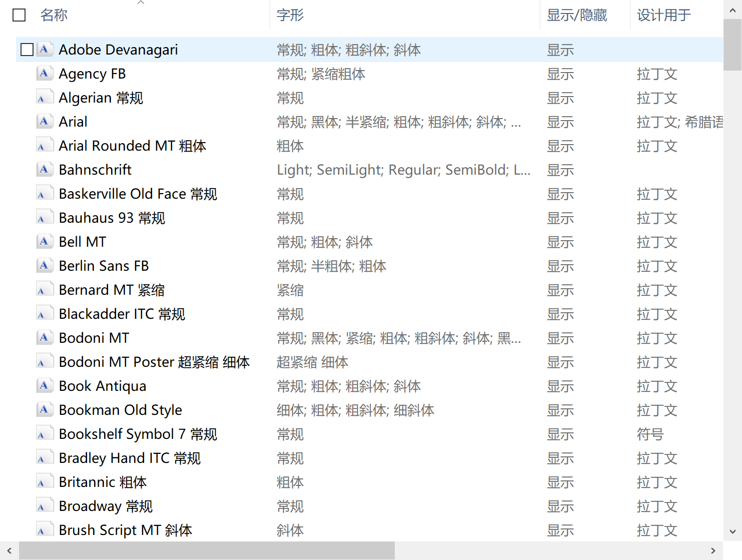Click the Arial font family icon
742x560 pixels.
pyautogui.click(x=45, y=122)
